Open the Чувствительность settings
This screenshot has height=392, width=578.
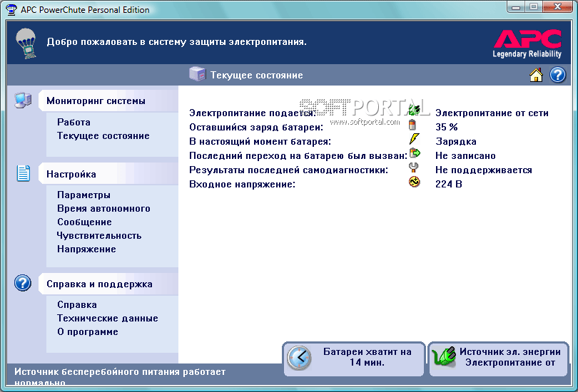99,236
